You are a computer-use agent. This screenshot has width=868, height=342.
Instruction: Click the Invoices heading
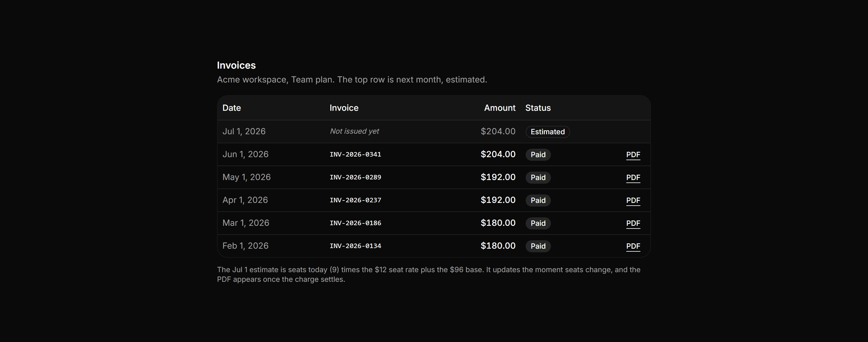pos(236,65)
